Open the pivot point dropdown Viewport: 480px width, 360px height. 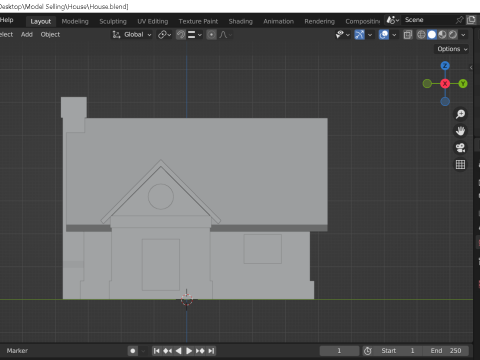click(x=164, y=35)
